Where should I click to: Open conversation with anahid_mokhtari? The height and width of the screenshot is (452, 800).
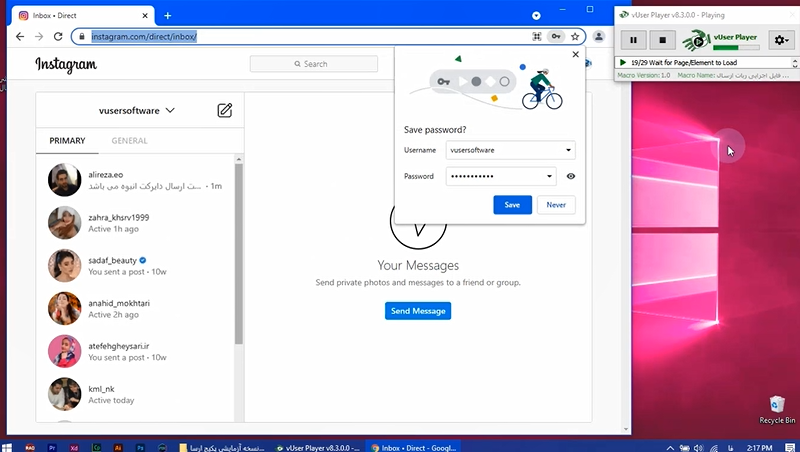coord(136,309)
